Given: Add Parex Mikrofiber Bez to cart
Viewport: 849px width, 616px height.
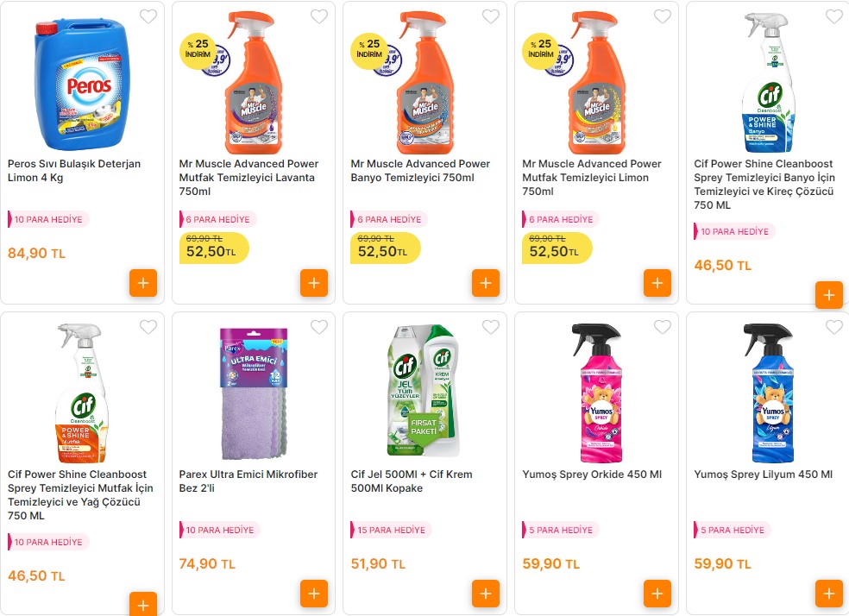Looking at the screenshot, I should point(314,594).
